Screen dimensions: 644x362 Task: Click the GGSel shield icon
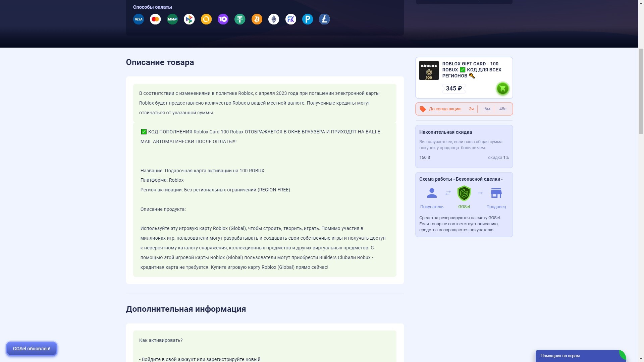click(464, 193)
